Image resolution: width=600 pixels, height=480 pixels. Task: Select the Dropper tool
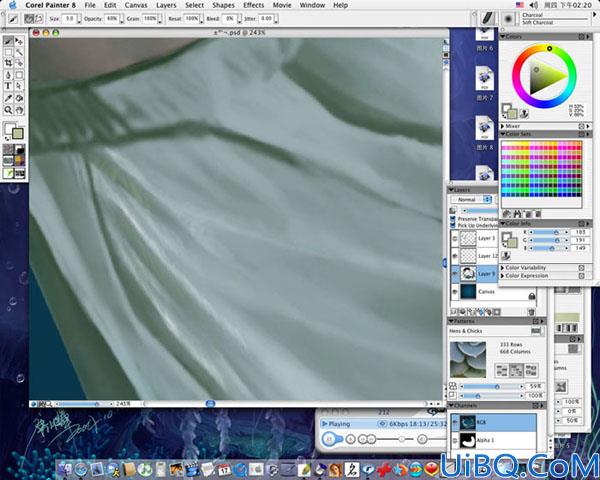(x=8, y=98)
